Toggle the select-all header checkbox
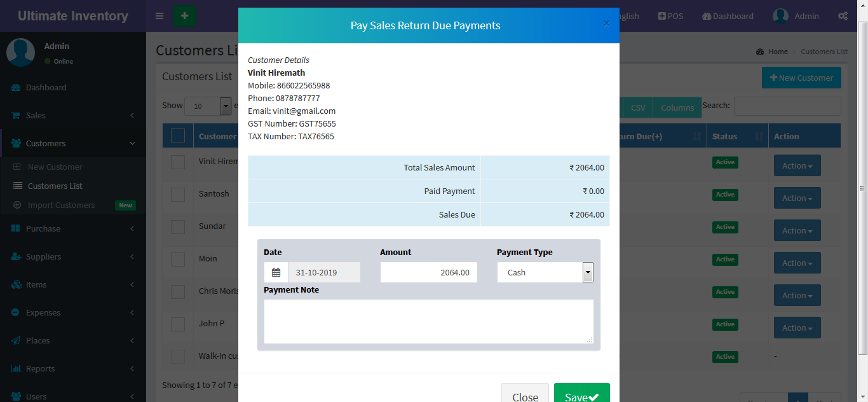Viewport: 868px width, 402px height. point(178,135)
